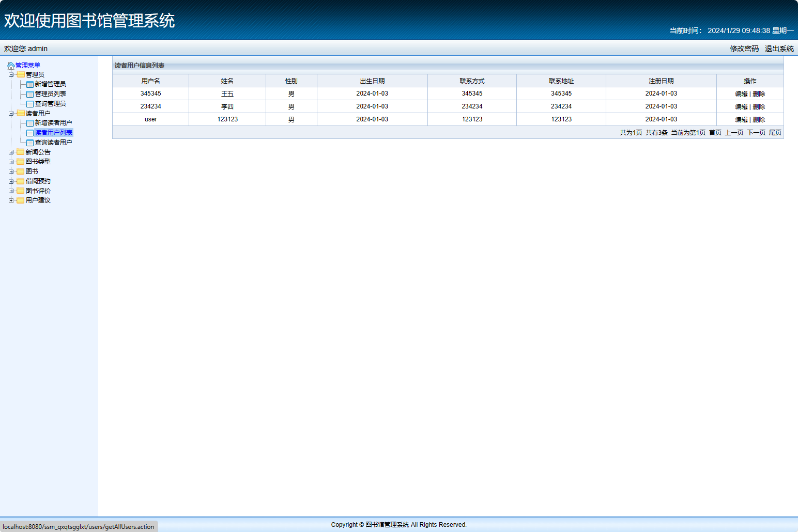
Task: Click the folder icon of 管理员
Action: pos(21,75)
